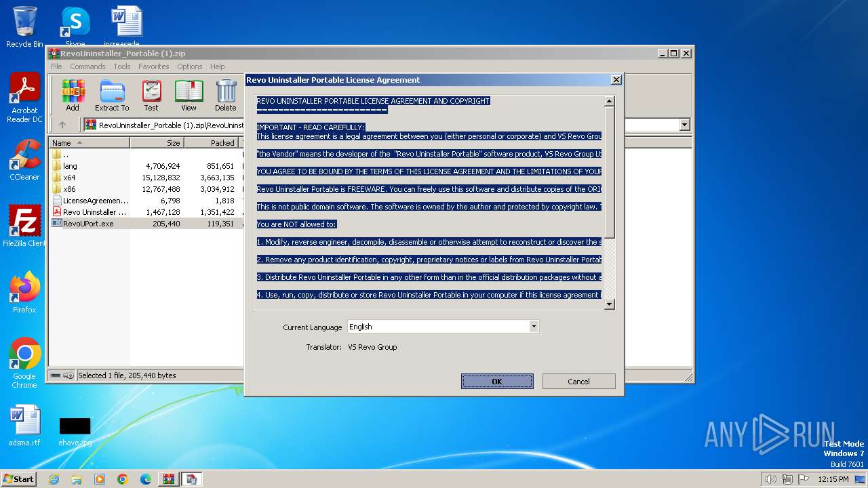Open the Help menu
Screen dimensions: 868x488
217,66
